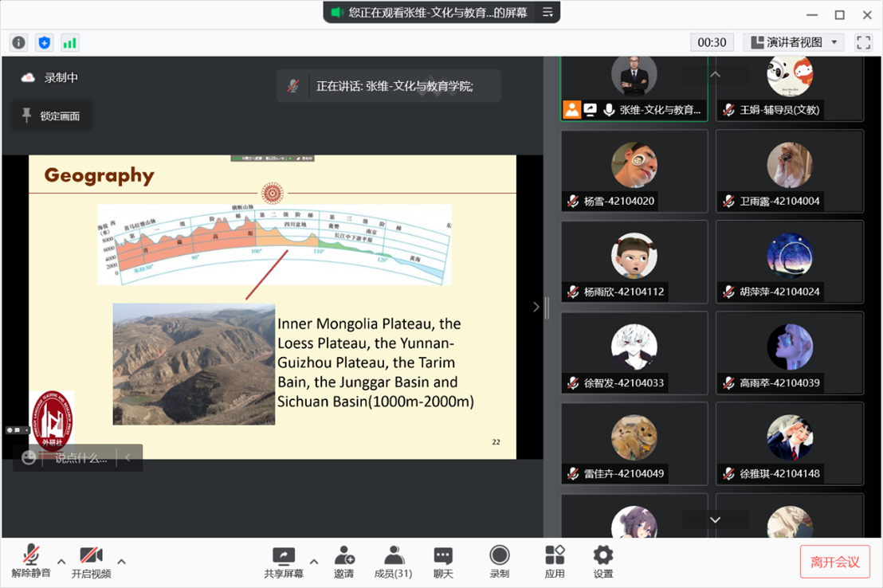The width and height of the screenshot is (883, 588).
Task: Open screen-sharing options menu in top banner
Action: 547,12
